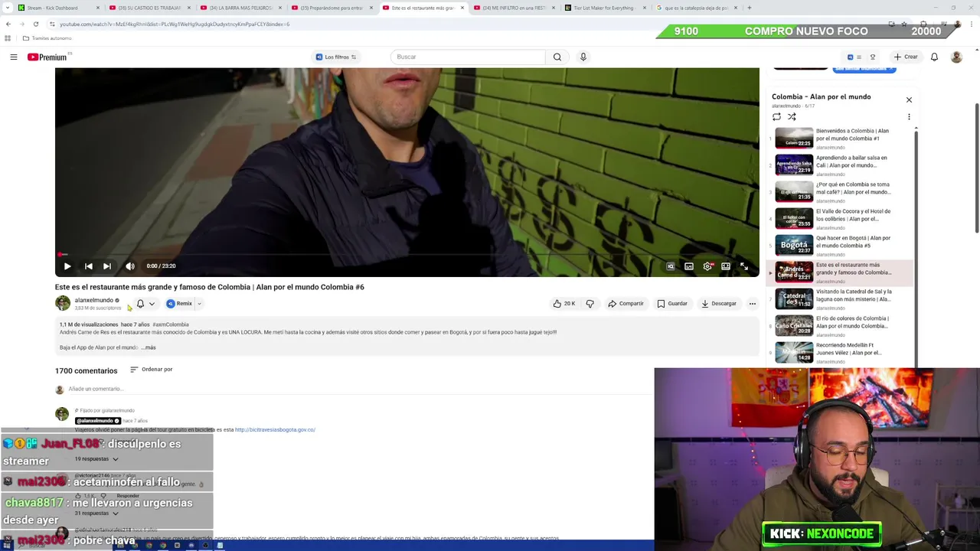Open the alanxelmundo channel name link
The image size is (980, 551).
pyautogui.click(x=93, y=300)
